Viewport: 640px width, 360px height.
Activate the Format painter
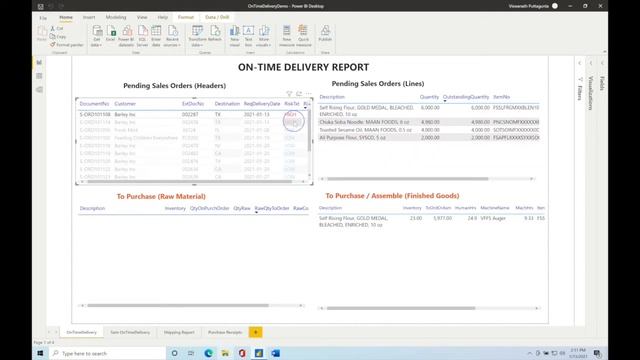(x=67, y=45)
